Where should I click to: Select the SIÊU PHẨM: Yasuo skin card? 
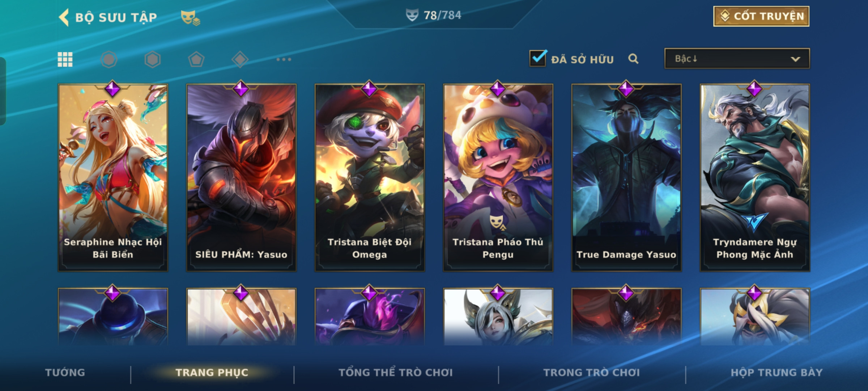coord(241,178)
